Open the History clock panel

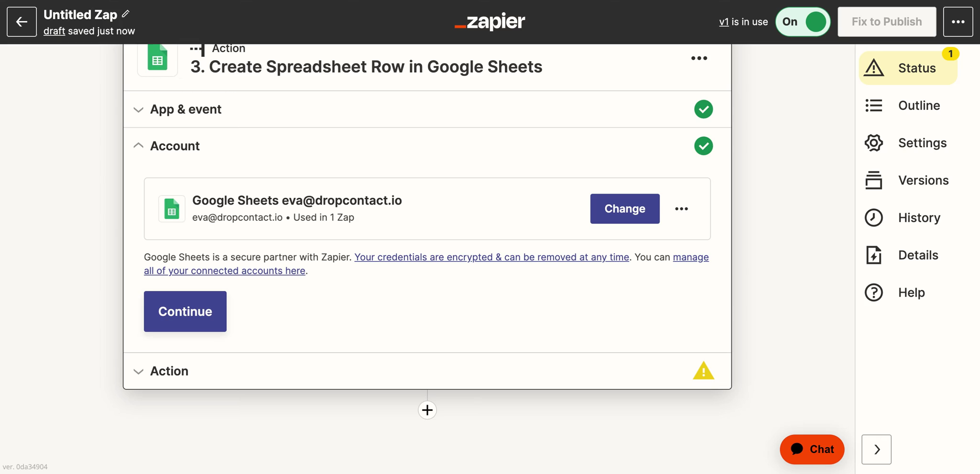(903, 217)
